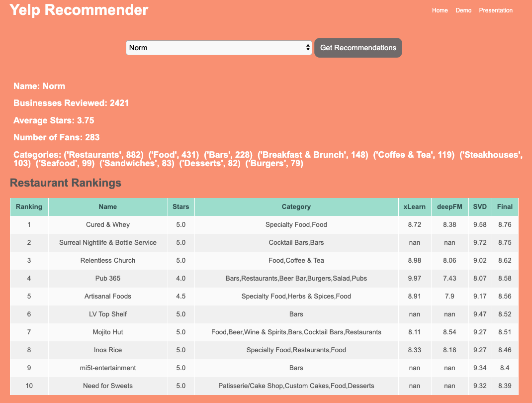Viewport: 532px width, 403px height.
Task: Click the Category column header
Action: tap(296, 206)
